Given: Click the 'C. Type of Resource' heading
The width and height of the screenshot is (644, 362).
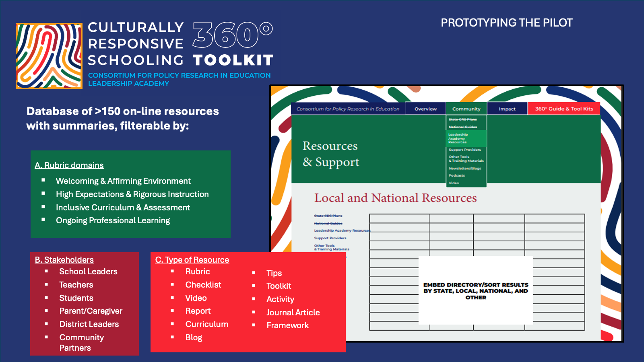Looking at the screenshot, I should (192, 260).
